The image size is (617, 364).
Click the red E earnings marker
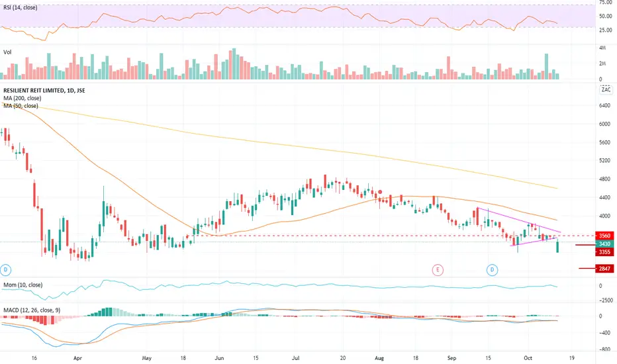tap(438, 270)
